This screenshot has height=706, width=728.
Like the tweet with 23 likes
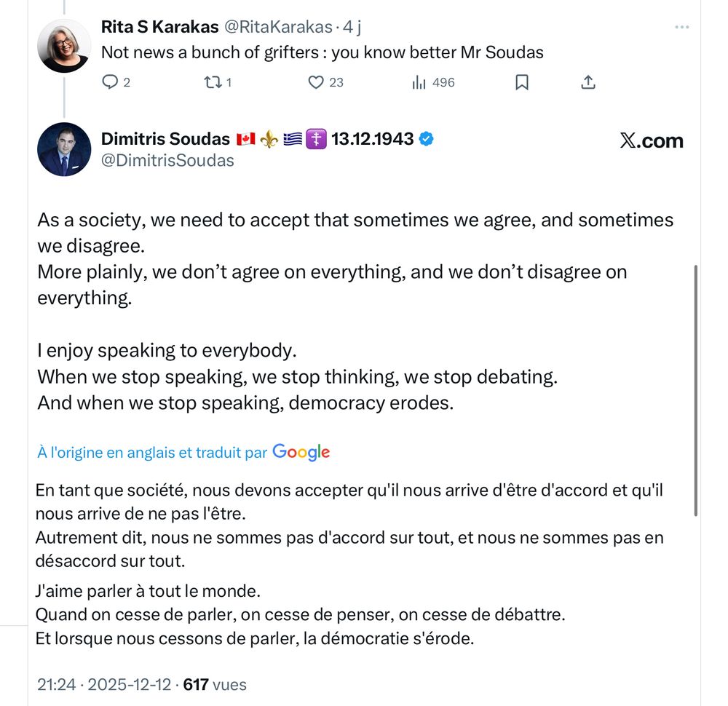[316, 82]
